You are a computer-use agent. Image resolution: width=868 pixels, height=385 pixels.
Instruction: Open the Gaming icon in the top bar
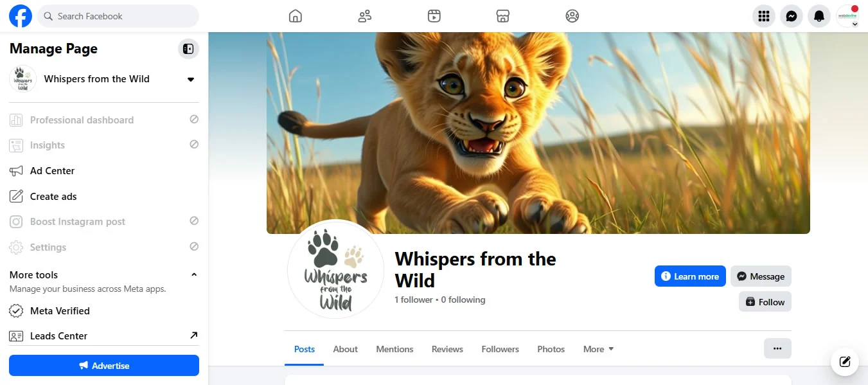point(572,16)
